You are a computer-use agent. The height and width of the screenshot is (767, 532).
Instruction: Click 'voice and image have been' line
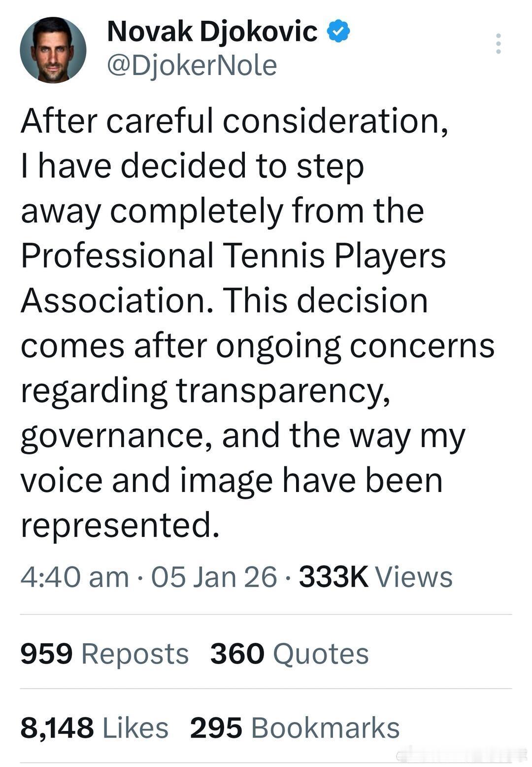[x=232, y=481]
